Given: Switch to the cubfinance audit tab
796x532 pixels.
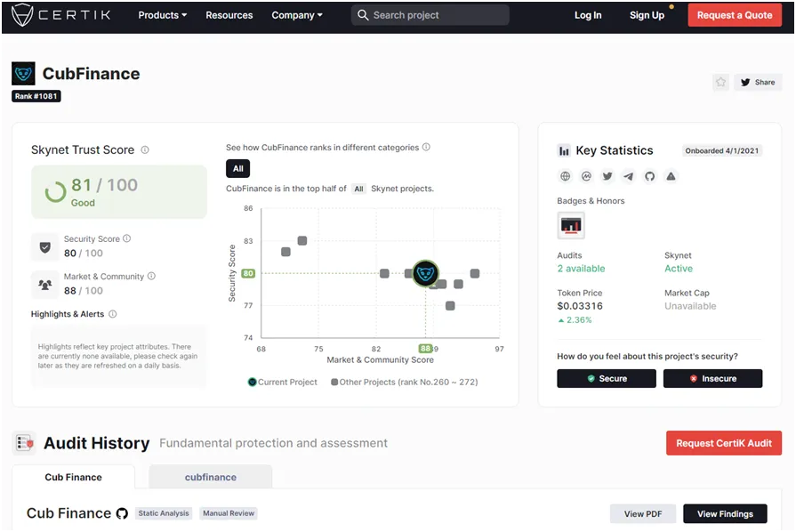Looking at the screenshot, I should 211,477.
